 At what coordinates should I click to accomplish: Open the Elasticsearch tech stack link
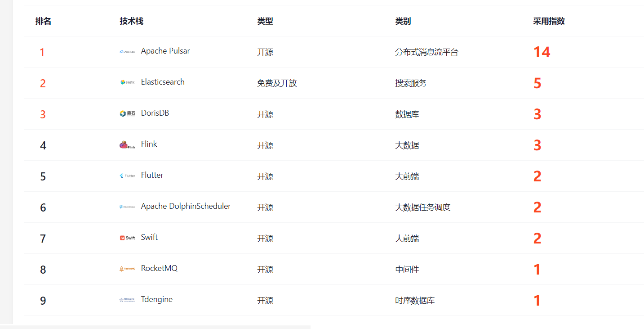(163, 82)
